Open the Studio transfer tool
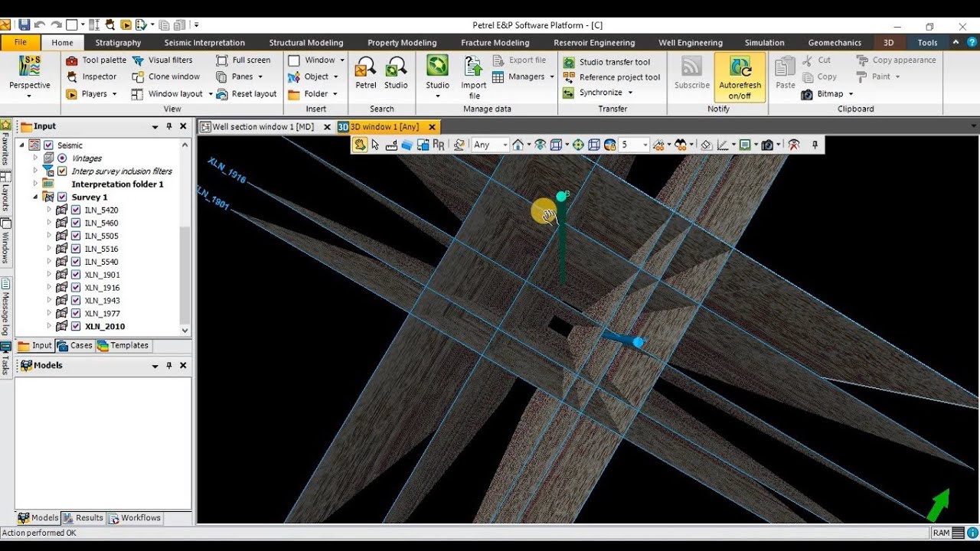The width and height of the screenshot is (980, 551). 606,62
